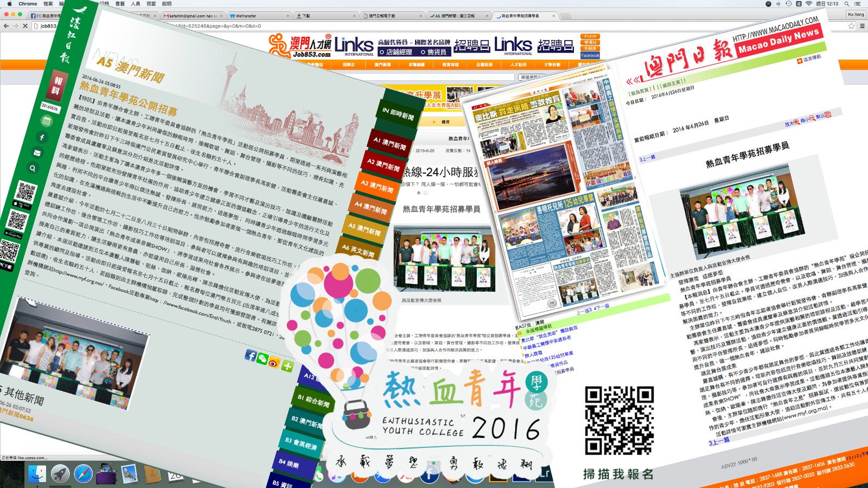Open Spotlight search in menu bar
The image size is (868, 488).
846,4
